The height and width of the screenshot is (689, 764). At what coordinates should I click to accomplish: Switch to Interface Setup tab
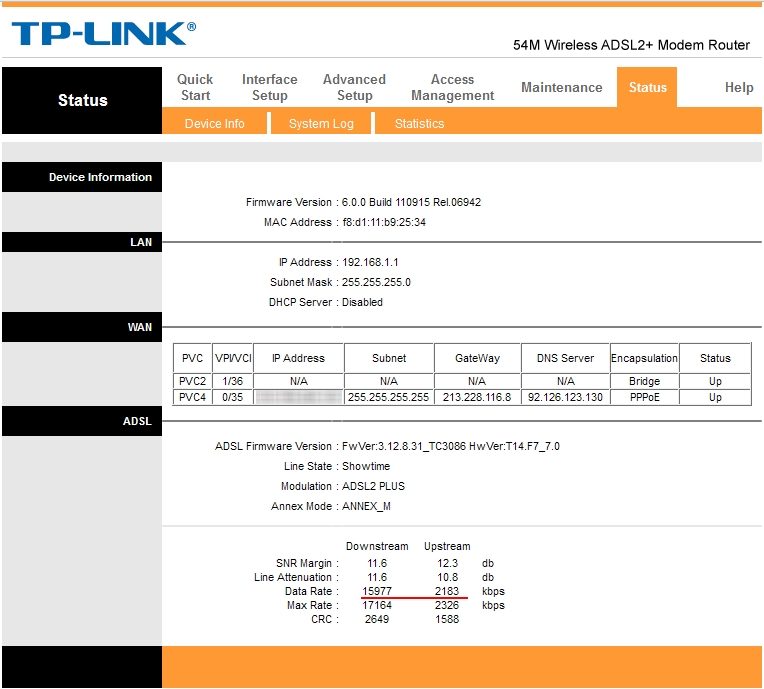pos(269,87)
